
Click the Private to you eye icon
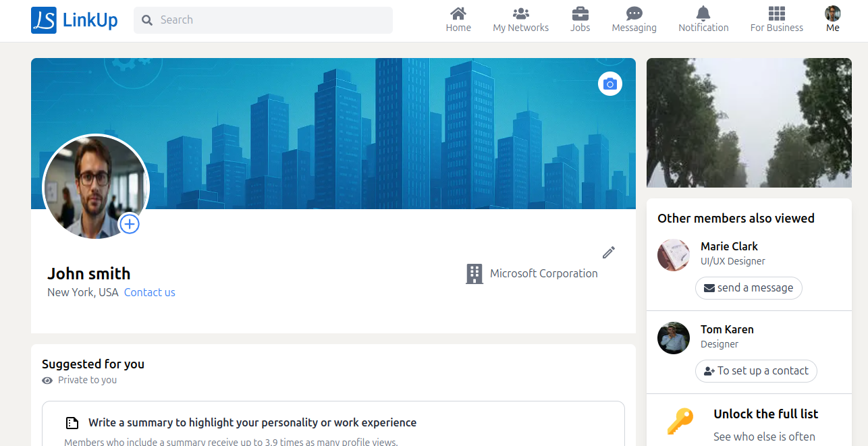coord(47,380)
